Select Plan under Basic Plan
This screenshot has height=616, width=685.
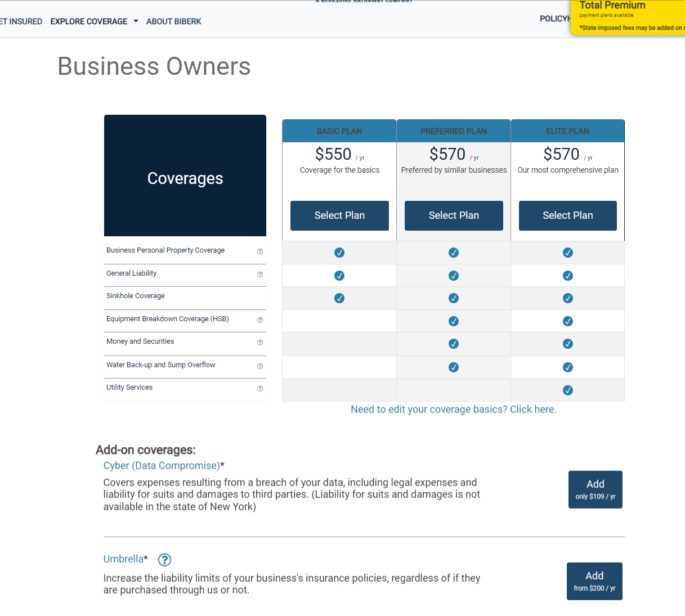[x=339, y=215]
